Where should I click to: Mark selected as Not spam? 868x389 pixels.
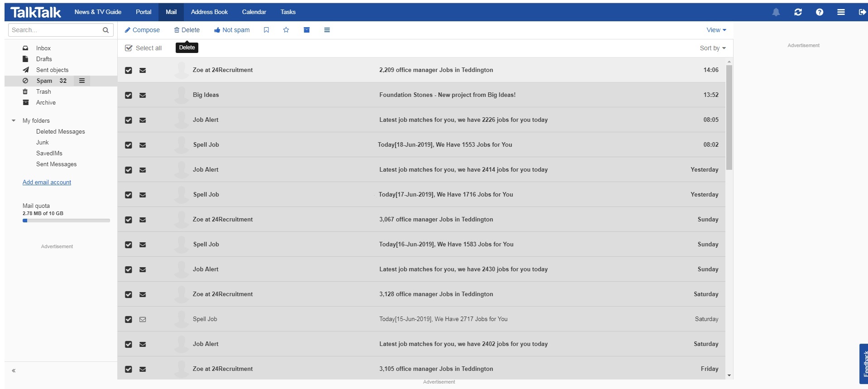coord(232,30)
